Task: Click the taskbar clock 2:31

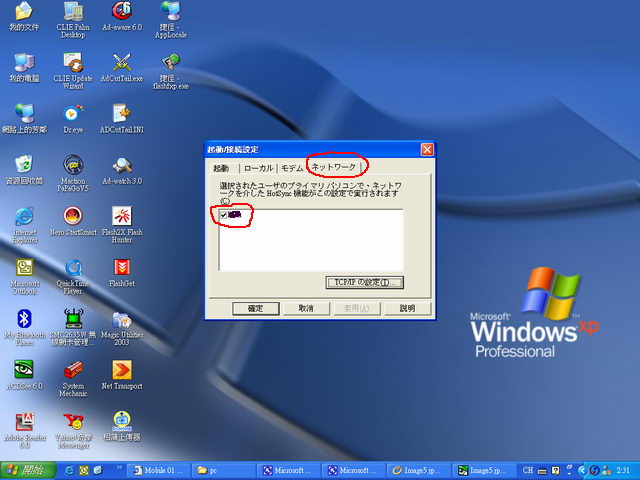Action: pyautogui.click(x=623, y=470)
